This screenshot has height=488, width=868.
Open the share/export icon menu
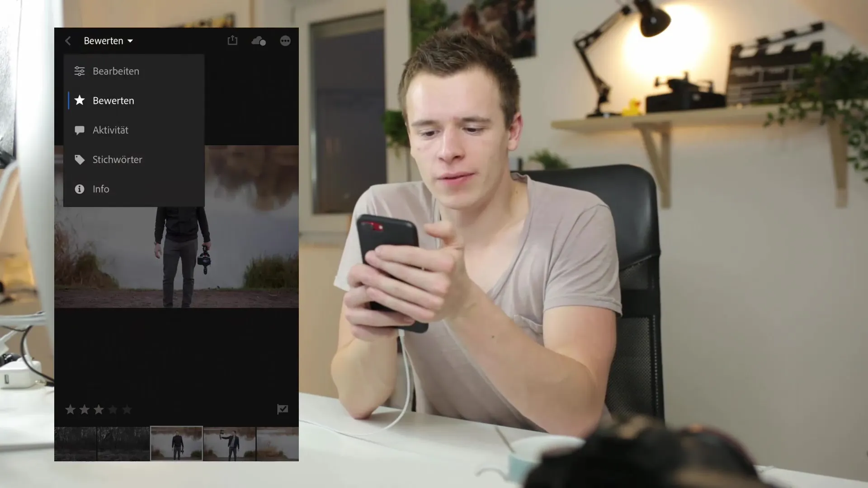tap(232, 41)
